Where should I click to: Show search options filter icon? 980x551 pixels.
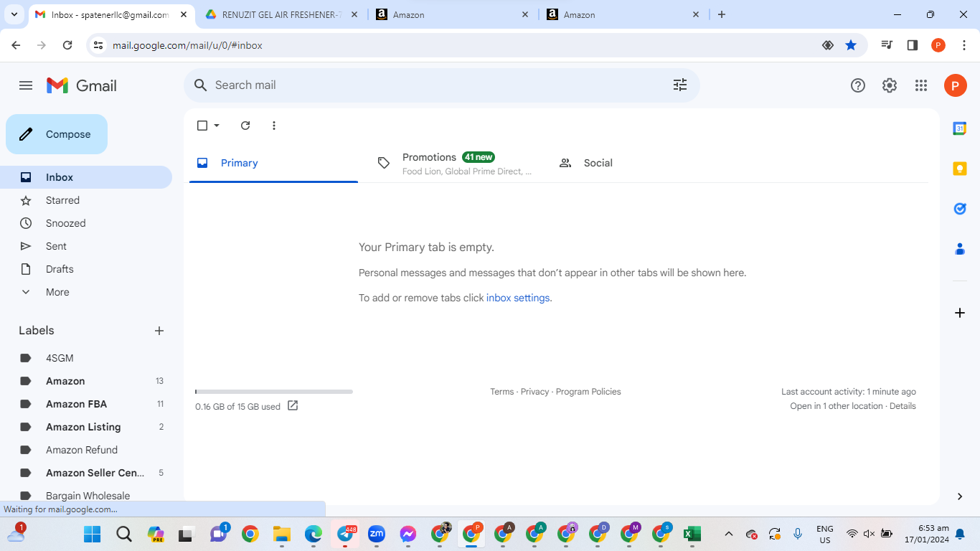click(680, 85)
